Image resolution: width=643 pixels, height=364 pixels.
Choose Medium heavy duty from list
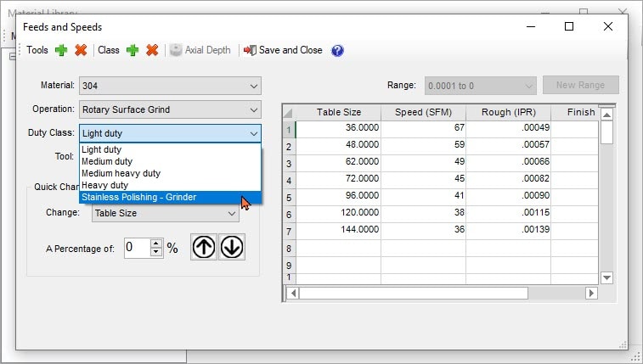point(121,173)
